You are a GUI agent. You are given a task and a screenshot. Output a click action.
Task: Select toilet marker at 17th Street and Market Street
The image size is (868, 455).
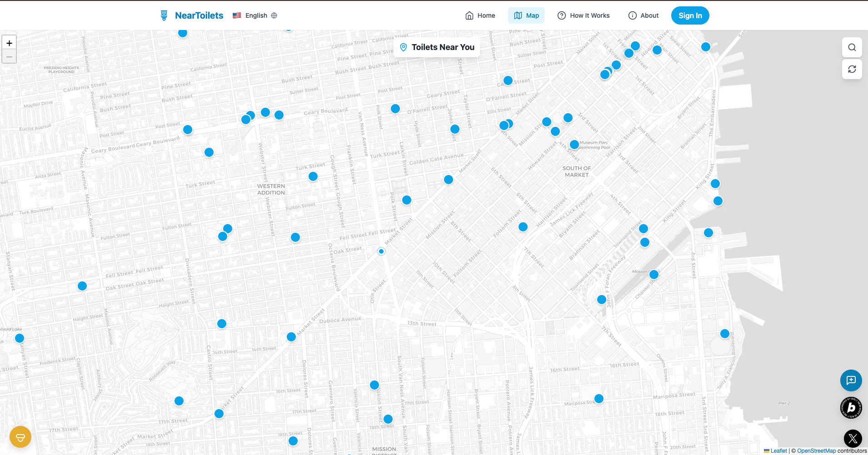219,414
